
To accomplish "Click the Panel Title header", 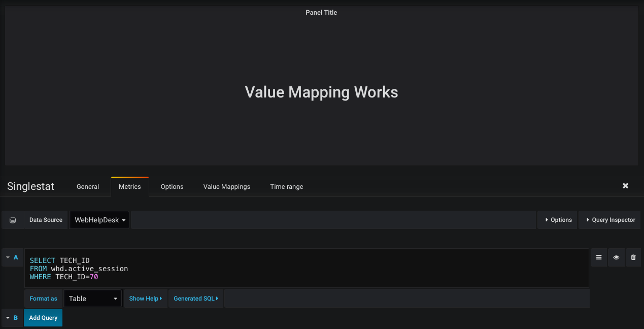I will 321,12.
